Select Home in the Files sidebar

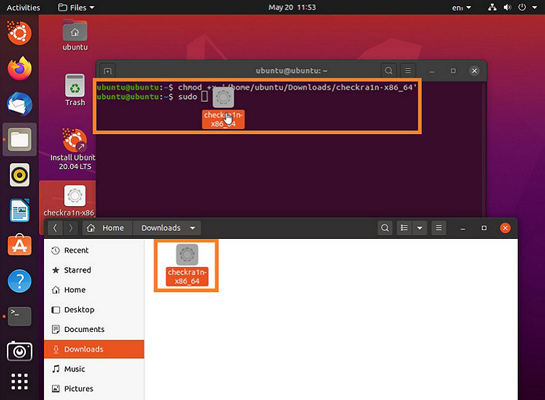pos(94,290)
